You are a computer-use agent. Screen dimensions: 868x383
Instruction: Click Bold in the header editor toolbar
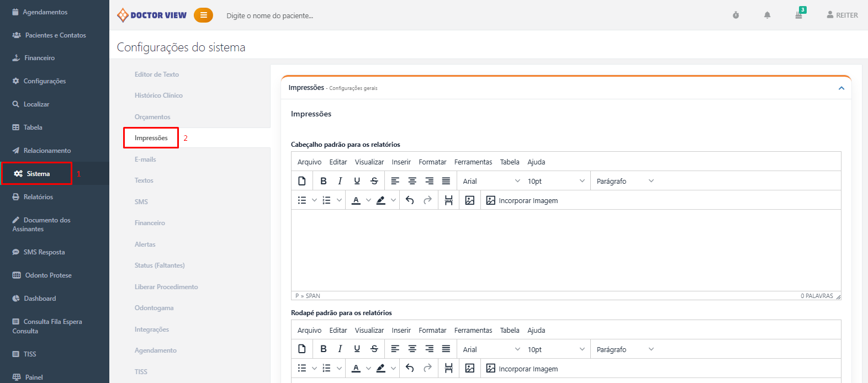pyautogui.click(x=324, y=181)
